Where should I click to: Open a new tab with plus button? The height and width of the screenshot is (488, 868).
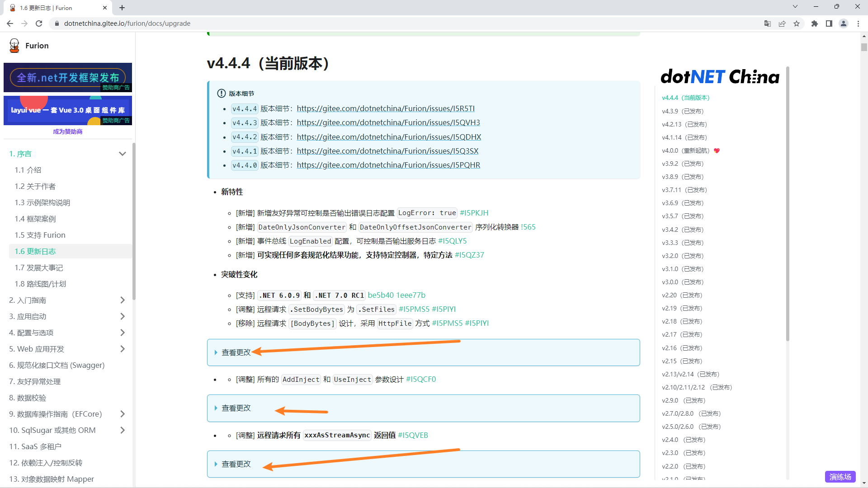122,8
